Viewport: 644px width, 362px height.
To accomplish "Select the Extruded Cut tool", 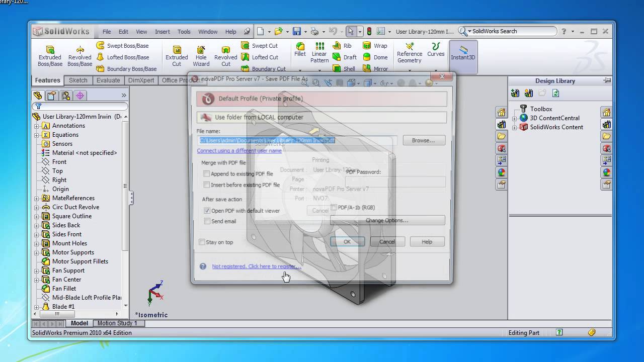I will coord(177,55).
